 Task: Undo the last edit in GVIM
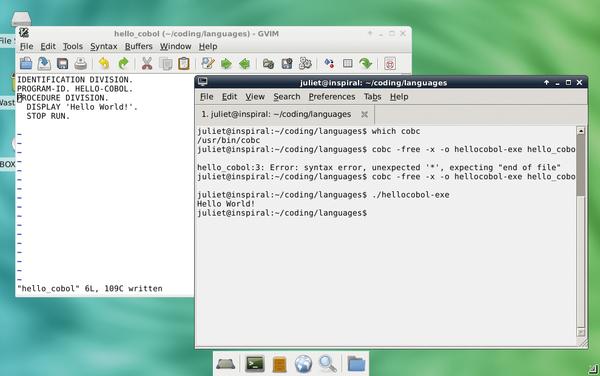coord(104,63)
